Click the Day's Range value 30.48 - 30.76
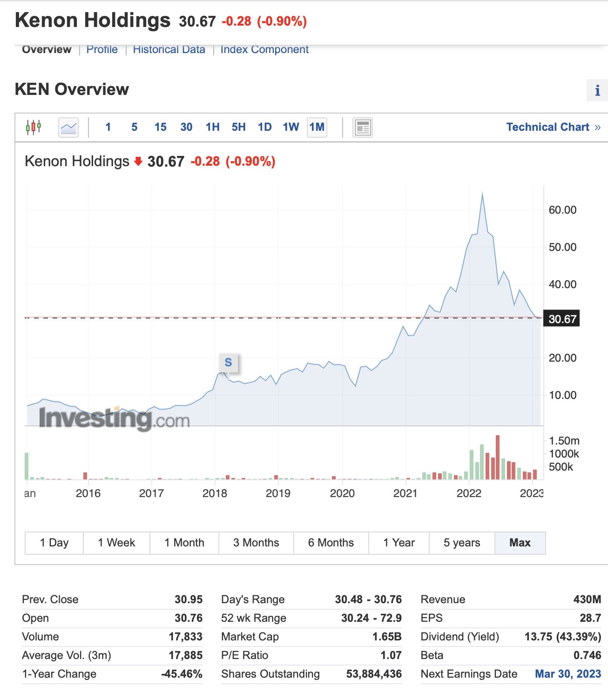The height and width of the screenshot is (700, 608). [x=368, y=599]
